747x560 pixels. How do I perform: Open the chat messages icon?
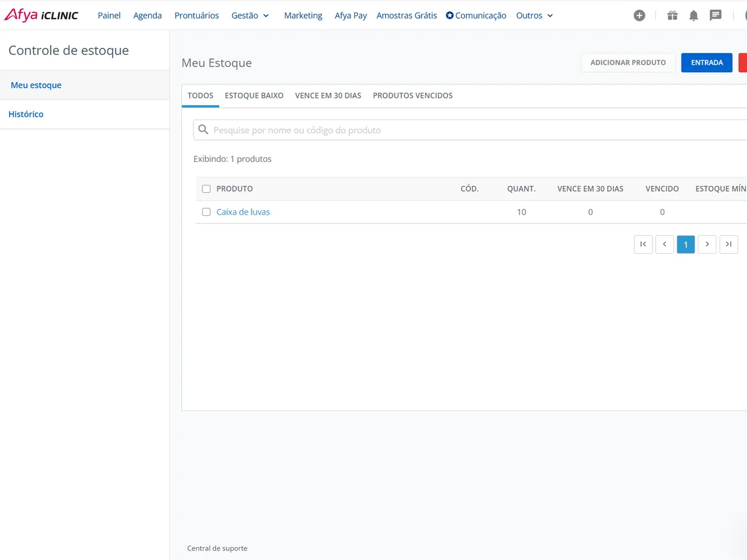[716, 16]
